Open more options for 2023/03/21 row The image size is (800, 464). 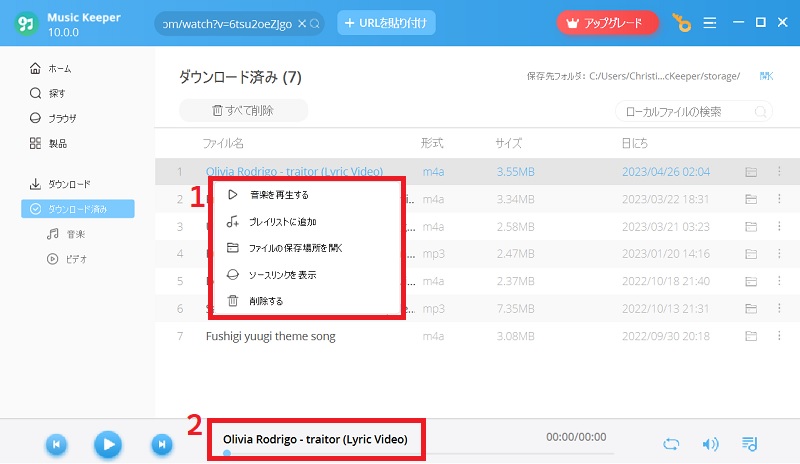pyautogui.click(x=779, y=226)
